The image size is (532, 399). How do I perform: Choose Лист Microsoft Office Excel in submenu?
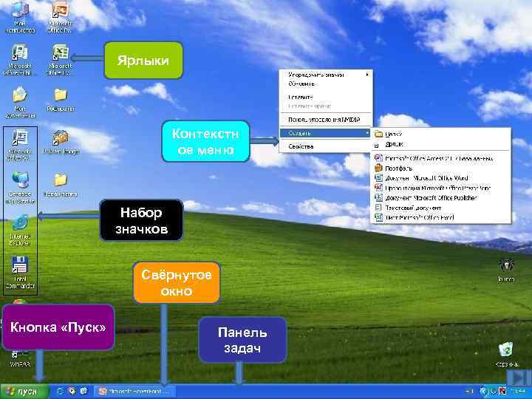point(440,217)
